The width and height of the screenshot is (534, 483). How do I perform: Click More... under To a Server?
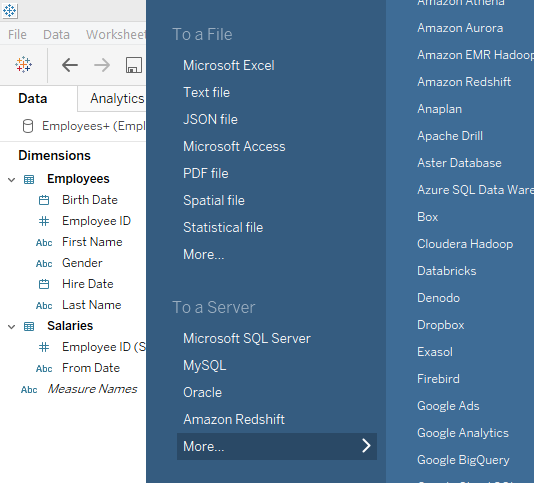coord(277,446)
